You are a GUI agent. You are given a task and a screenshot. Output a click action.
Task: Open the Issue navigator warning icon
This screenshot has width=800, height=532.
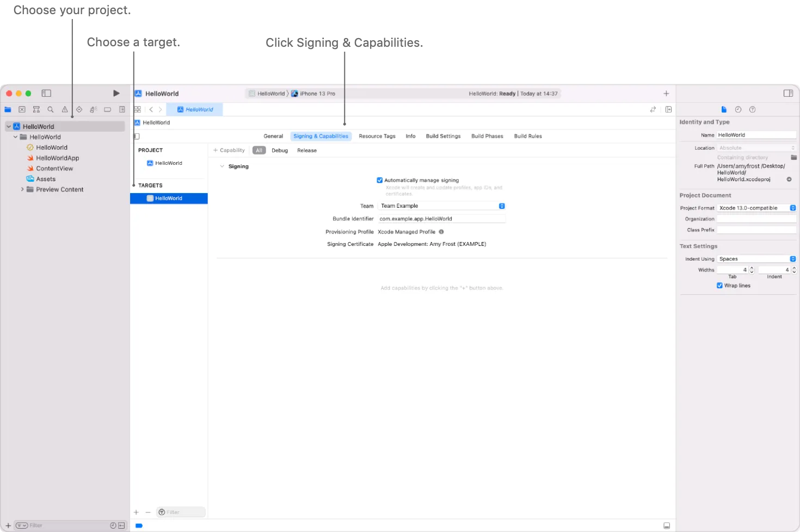coord(65,109)
